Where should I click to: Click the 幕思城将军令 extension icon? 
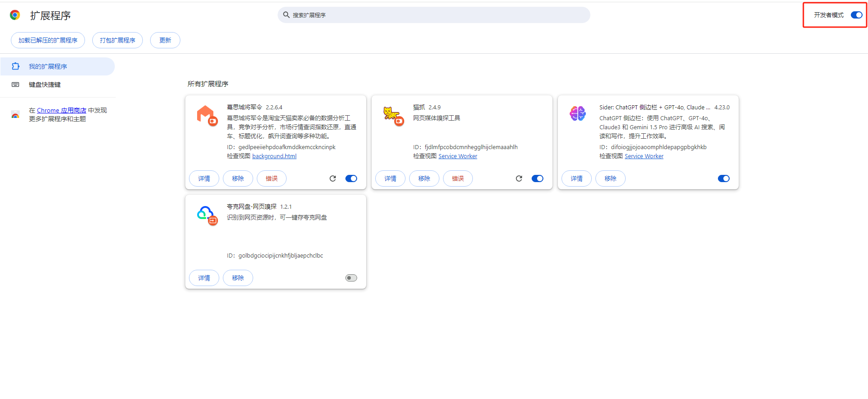tap(207, 116)
